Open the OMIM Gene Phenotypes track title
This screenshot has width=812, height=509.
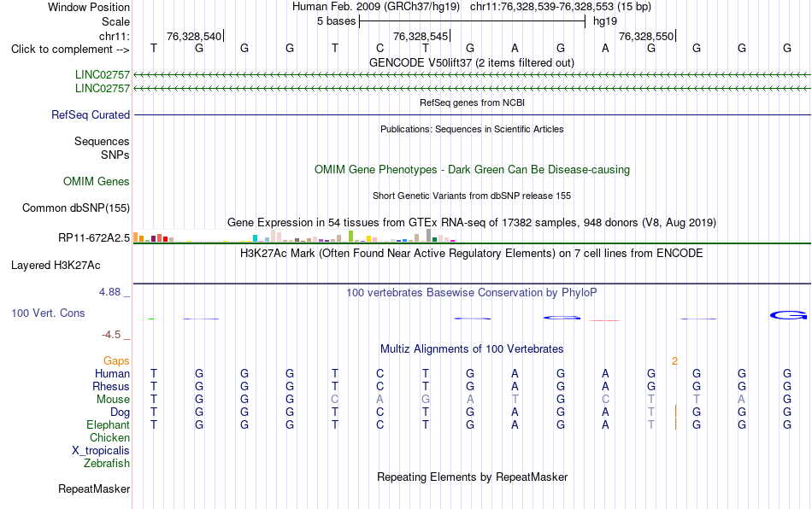coord(473,170)
